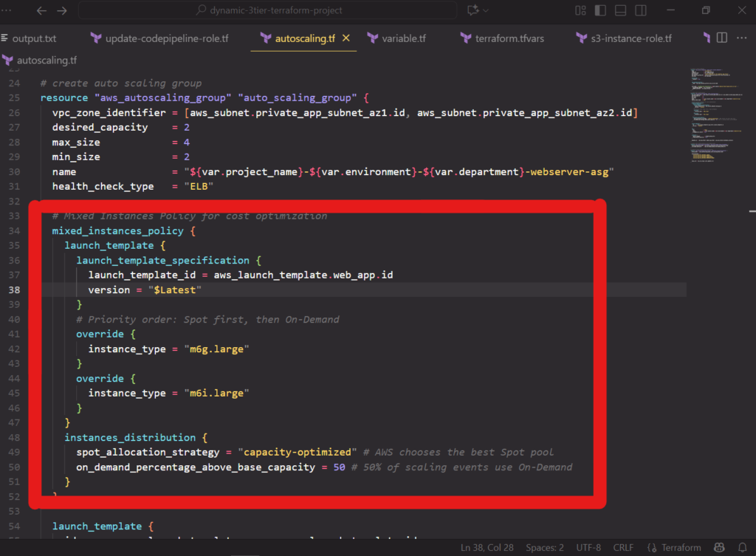This screenshot has height=556, width=756.
Task: Change line endings via CRLF status item
Action: click(623, 547)
